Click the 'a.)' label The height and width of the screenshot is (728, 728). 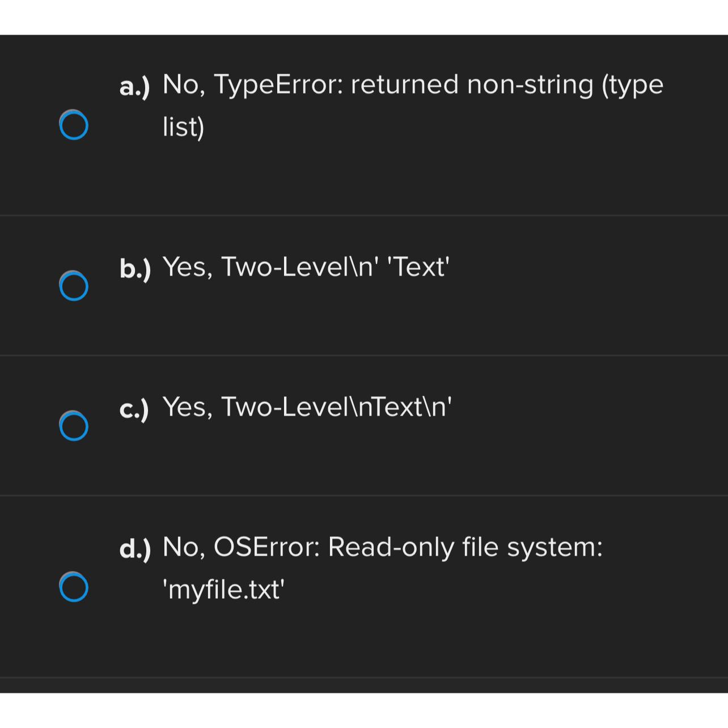click(x=135, y=86)
